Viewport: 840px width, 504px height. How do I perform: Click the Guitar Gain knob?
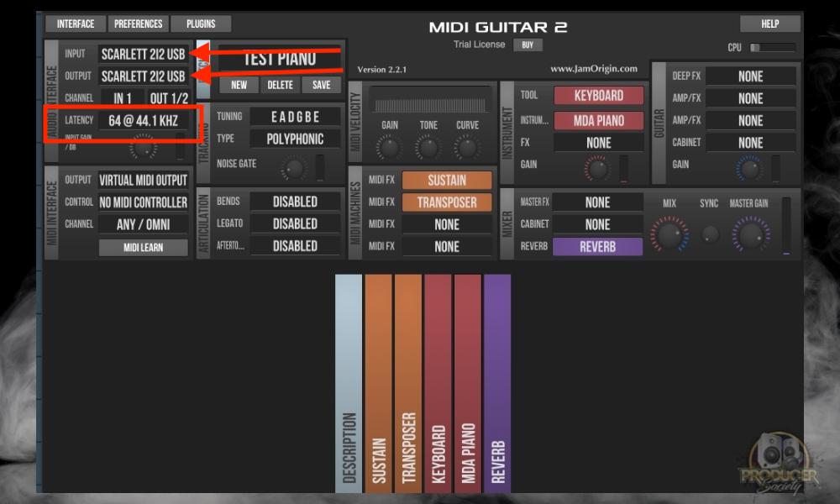[x=749, y=169]
